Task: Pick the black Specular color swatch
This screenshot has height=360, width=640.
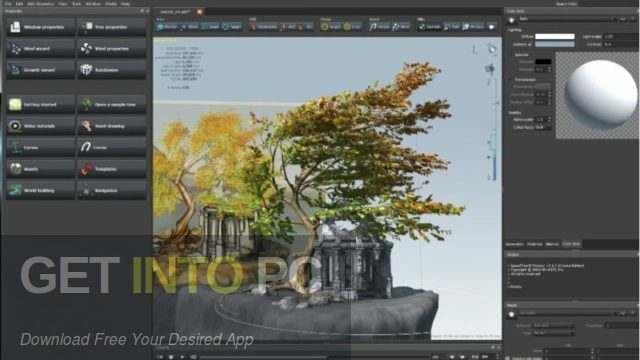Action: point(543,62)
